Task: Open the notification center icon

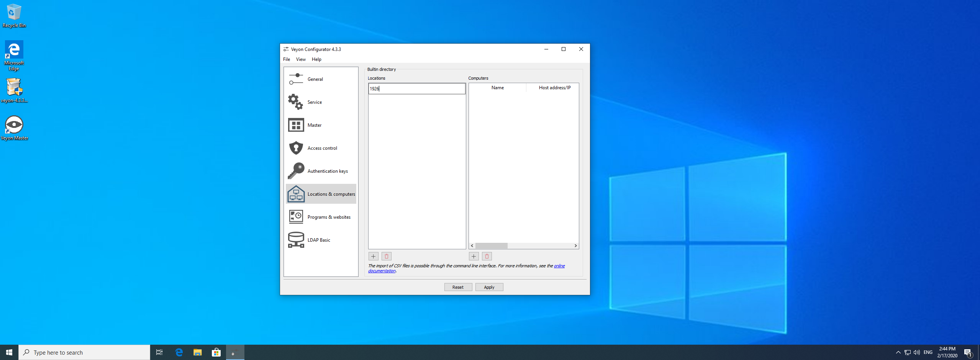Action: click(x=968, y=352)
